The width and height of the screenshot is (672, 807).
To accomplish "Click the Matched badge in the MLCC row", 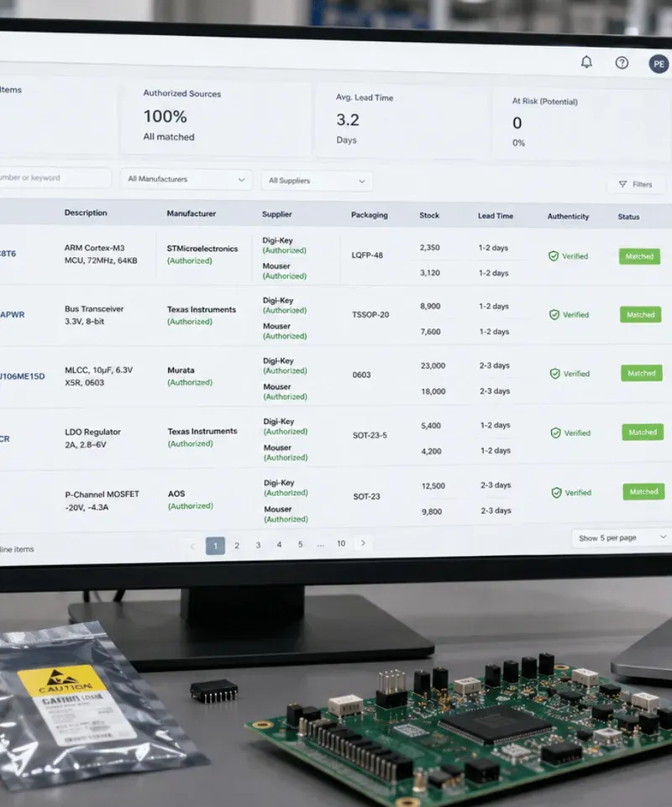I will (642, 373).
